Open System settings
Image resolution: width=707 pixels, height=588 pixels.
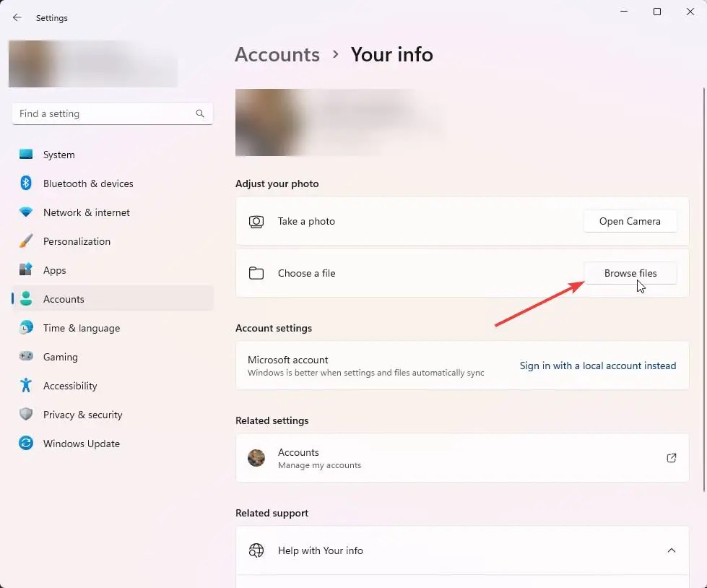[113, 154]
